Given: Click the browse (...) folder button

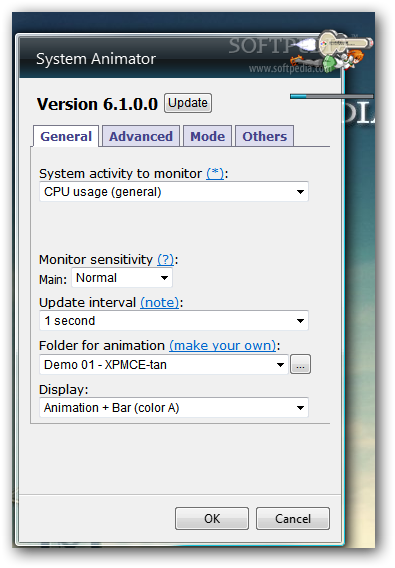Looking at the screenshot, I should [300, 364].
